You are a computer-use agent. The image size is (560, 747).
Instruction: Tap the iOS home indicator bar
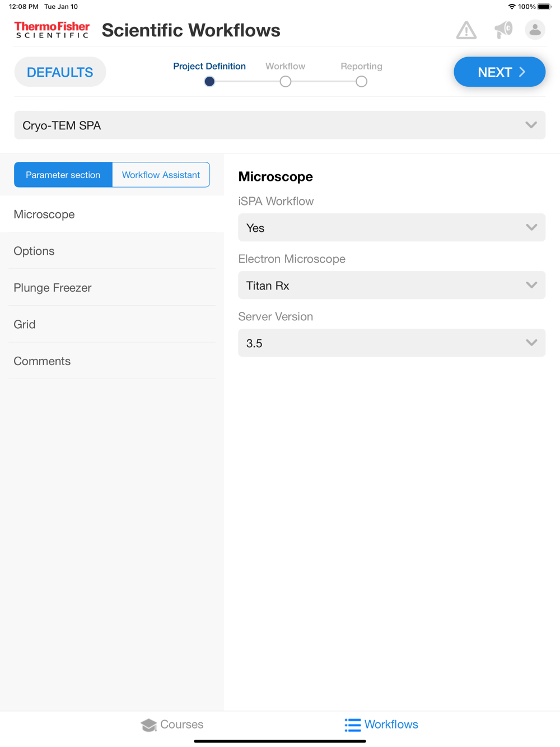[x=280, y=741]
